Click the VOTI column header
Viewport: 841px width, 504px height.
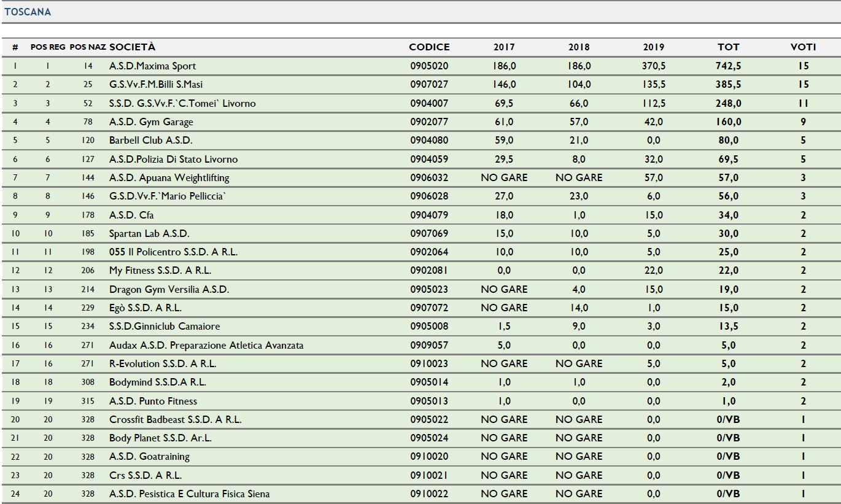[x=803, y=47]
